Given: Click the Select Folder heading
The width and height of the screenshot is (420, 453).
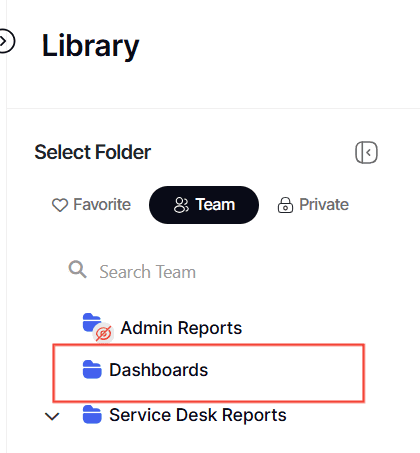Looking at the screenshot, I should tap(93, 152).
